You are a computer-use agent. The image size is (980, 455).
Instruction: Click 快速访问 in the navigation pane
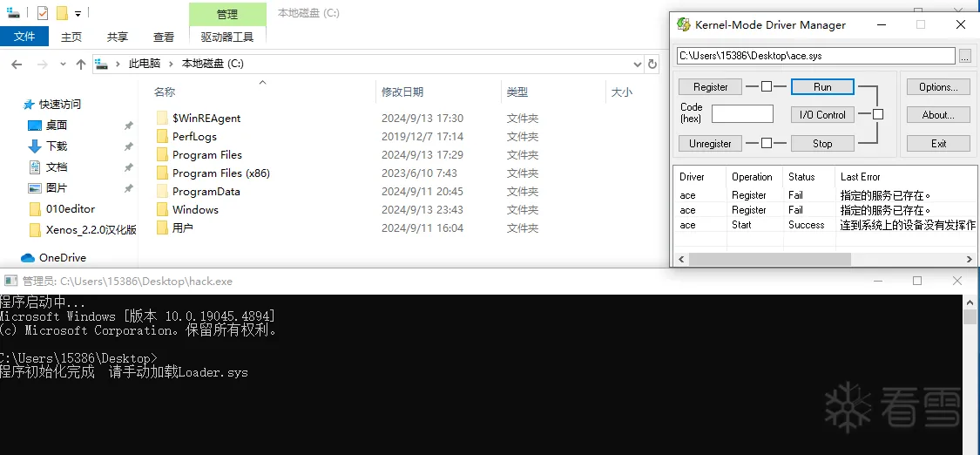click(60, 105)
